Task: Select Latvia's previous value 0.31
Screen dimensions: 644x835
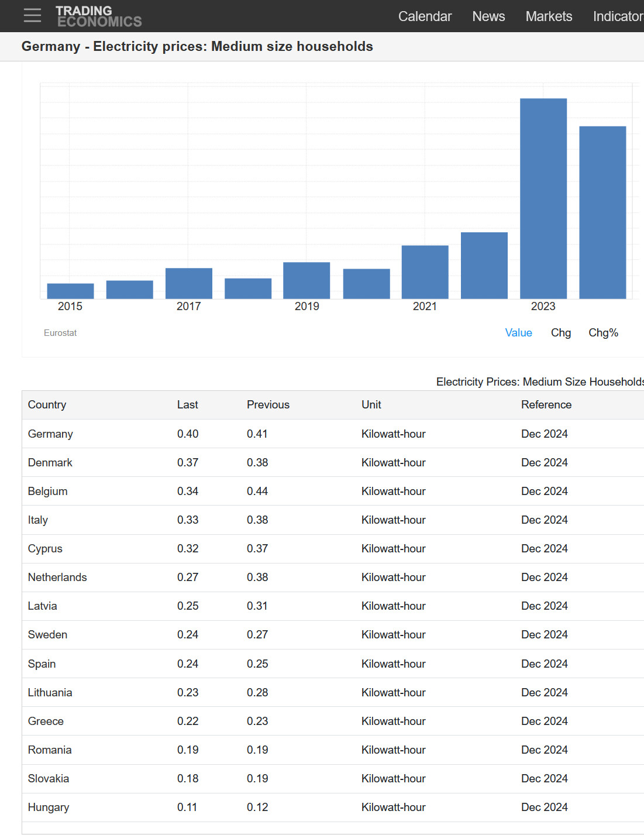Action: point(257,606)
